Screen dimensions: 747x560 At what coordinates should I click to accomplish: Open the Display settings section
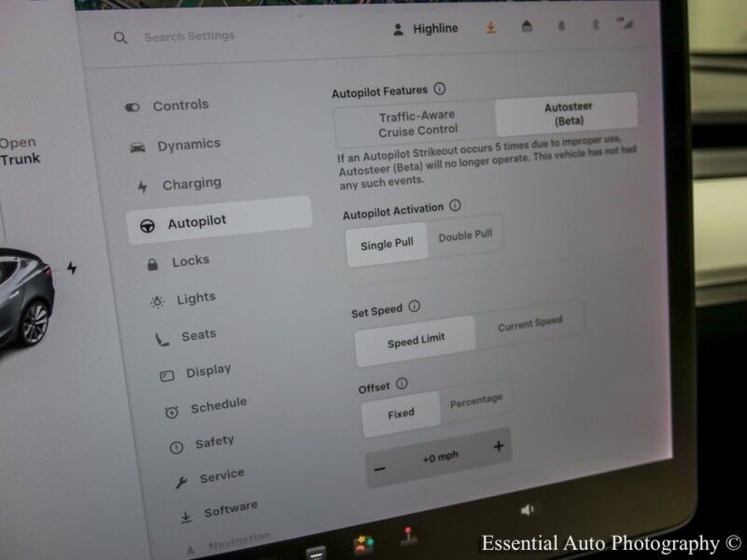click(x=207, y=371)
